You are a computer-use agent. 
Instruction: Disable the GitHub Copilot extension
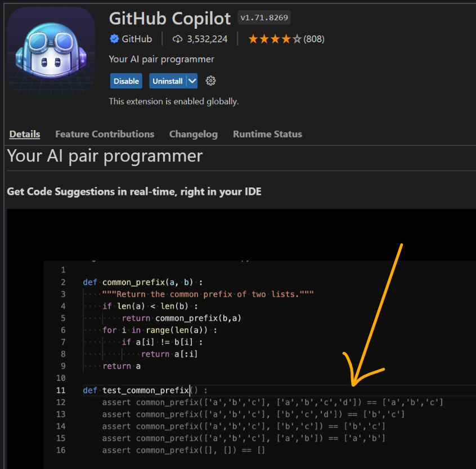126,81
